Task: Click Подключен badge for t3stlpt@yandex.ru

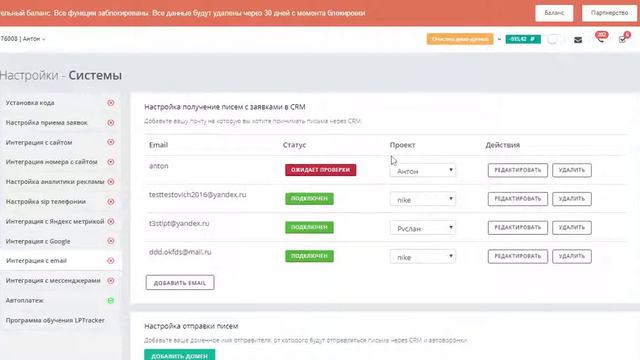Action: click(x=309, y=227)
